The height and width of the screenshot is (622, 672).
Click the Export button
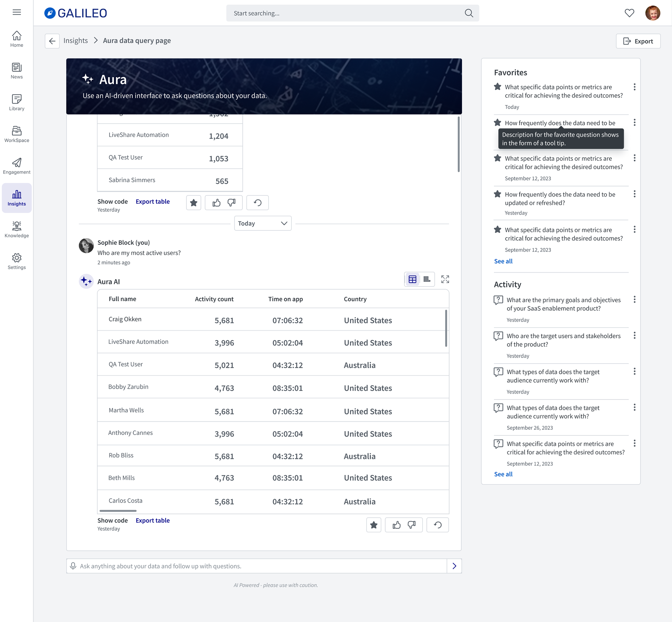pos(638,41)
